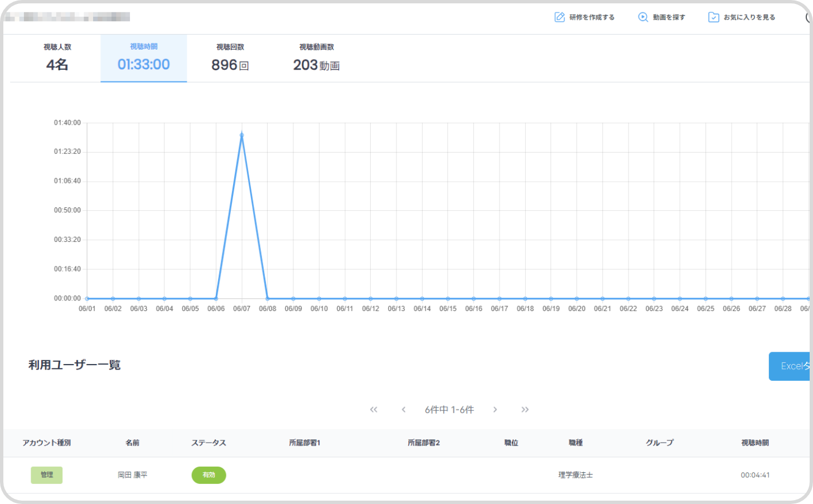Click the 所属部署1 column header

tap(304, 443)
